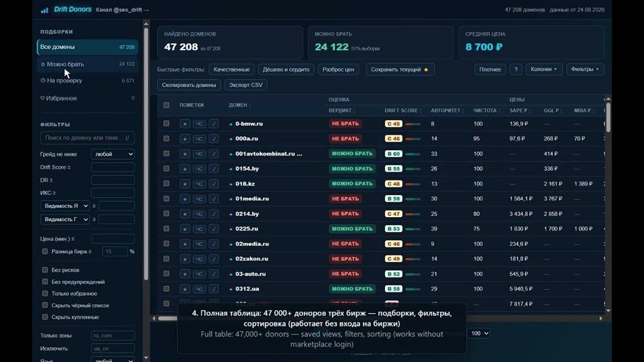
Task: Sort table by Вердикт column
Action: point(341,111)
